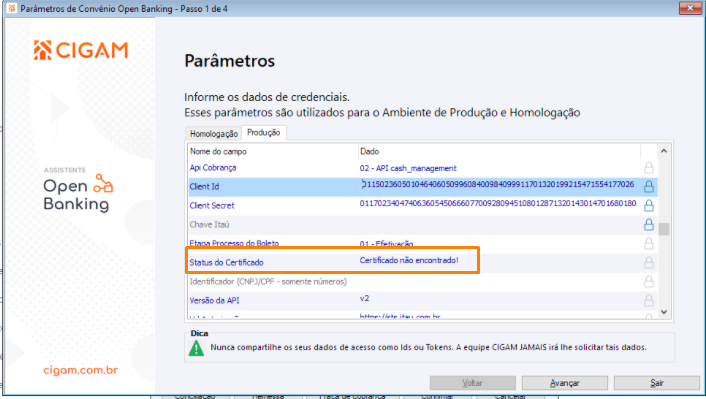Click the Client Secret data value

498,204
